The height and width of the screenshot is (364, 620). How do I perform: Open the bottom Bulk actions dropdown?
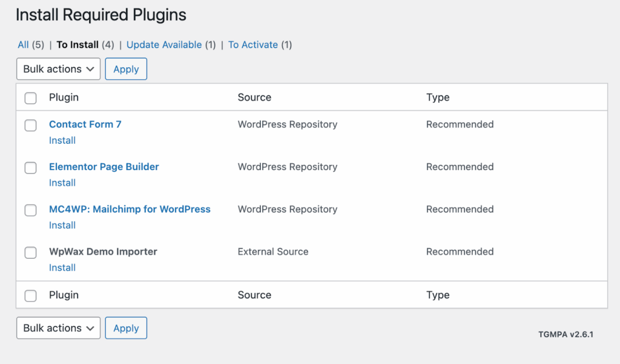click(58, 328)
